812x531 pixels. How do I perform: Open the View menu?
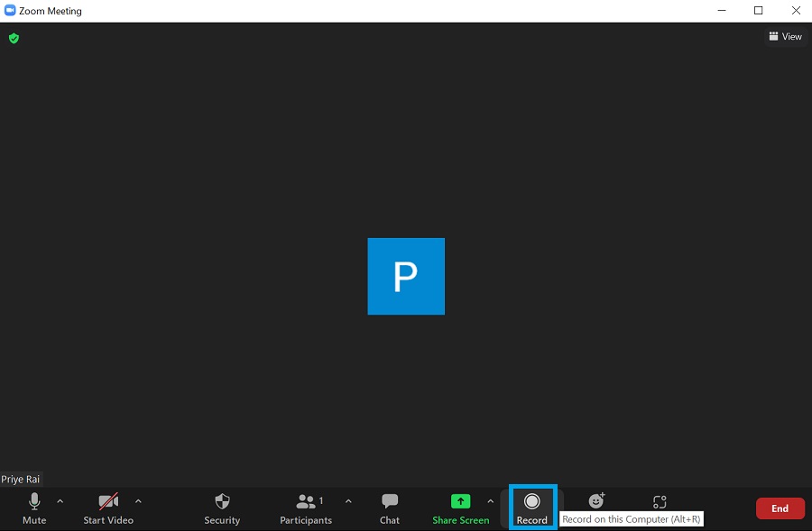pos(784,36)
